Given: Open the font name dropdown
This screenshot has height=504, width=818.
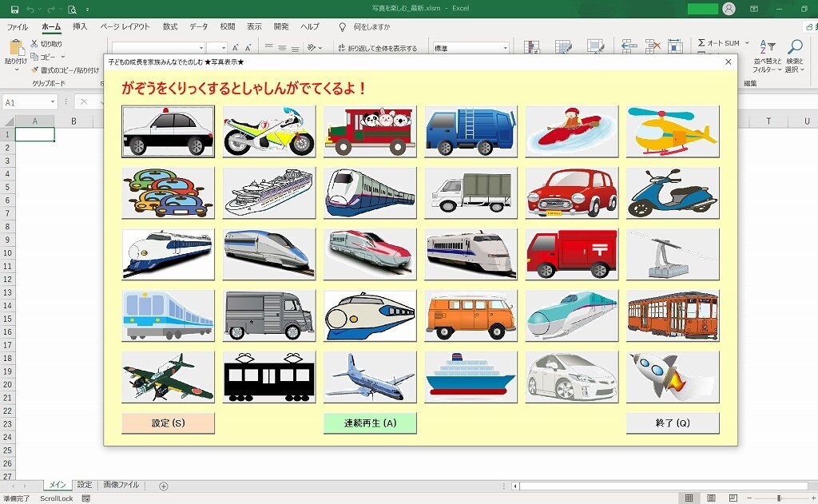Looking at the screenshot, I should pyautogui.click(x=201, y=48).
